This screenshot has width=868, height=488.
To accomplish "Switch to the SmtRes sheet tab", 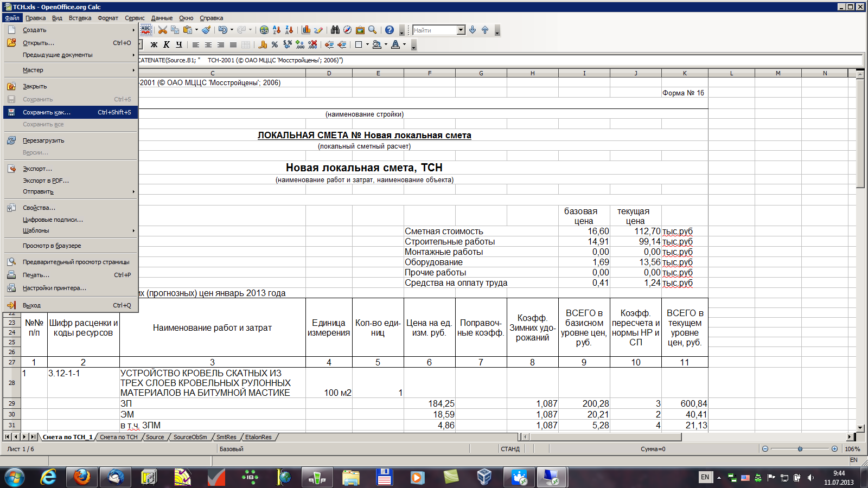I will click(x=226, y=437).
